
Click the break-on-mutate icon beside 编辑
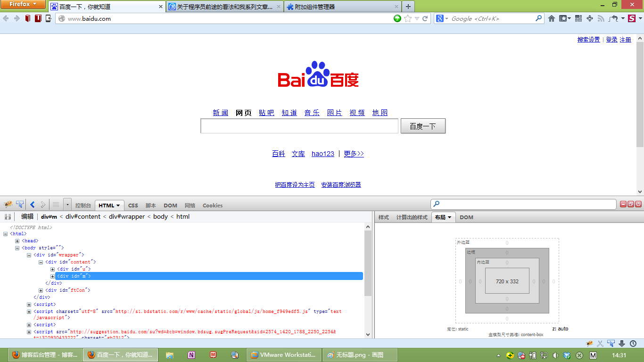(8, 217)
